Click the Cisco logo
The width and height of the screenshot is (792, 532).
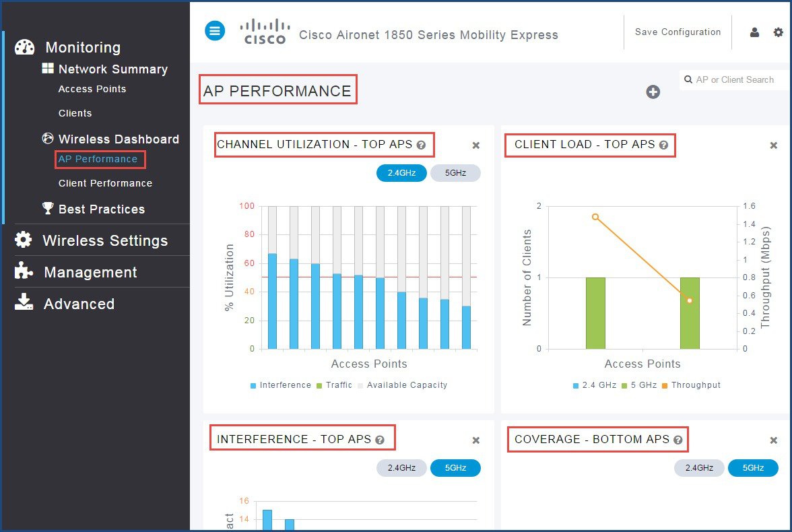point(265,32)
